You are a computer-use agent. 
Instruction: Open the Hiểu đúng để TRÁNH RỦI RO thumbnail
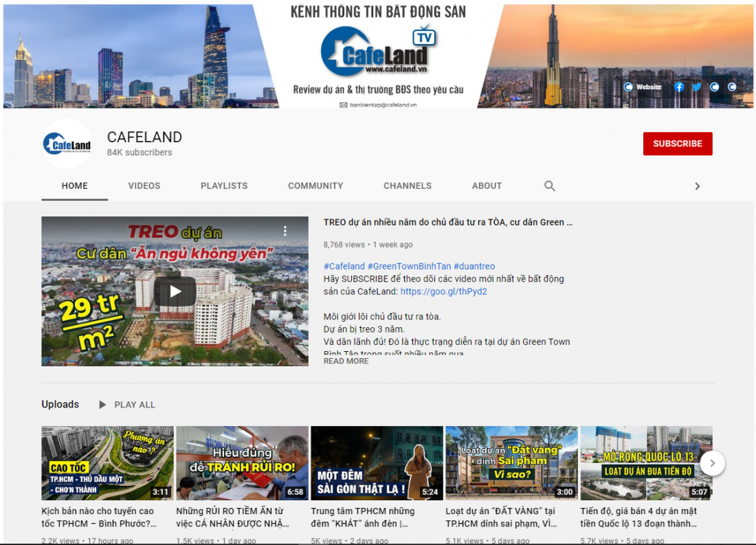pyautogui.click(x=242, y=463)
